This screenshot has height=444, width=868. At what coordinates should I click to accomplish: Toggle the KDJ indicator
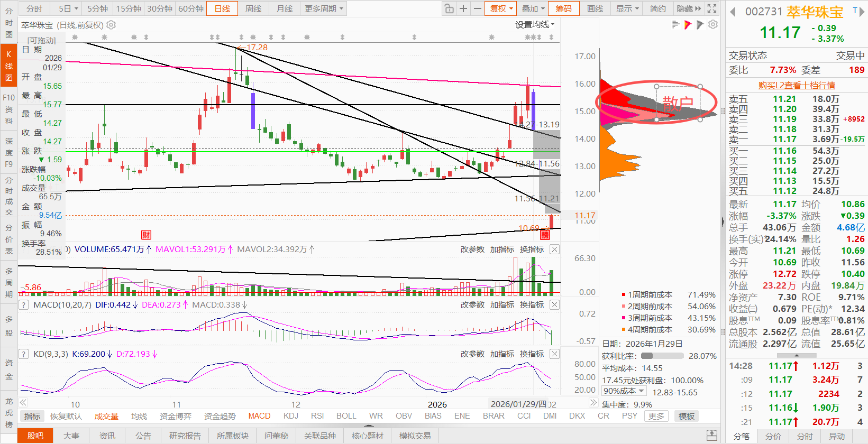pos(291,416)
